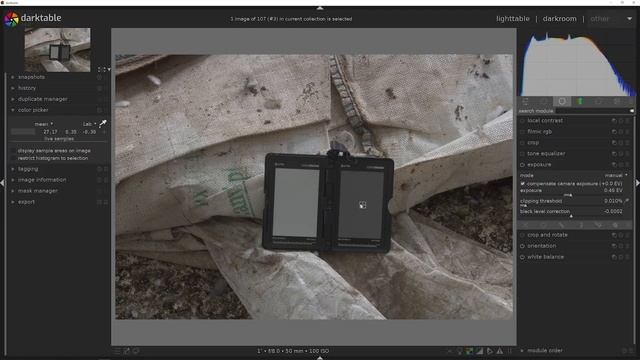The height and width of the screenshot is (360, 640).
Task: Turn off the exposure module
Action: (522, 165)
